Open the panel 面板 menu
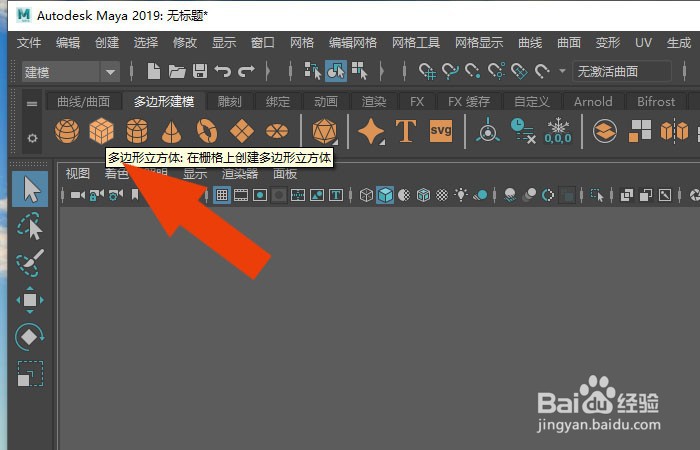Image resolution: width=700 pixels, height=450 pixels. 285,173
